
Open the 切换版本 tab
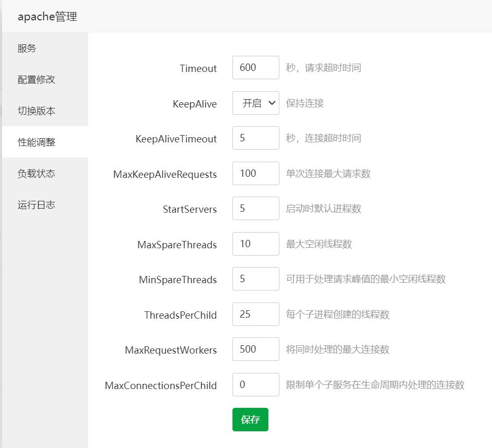pos(45,111)
